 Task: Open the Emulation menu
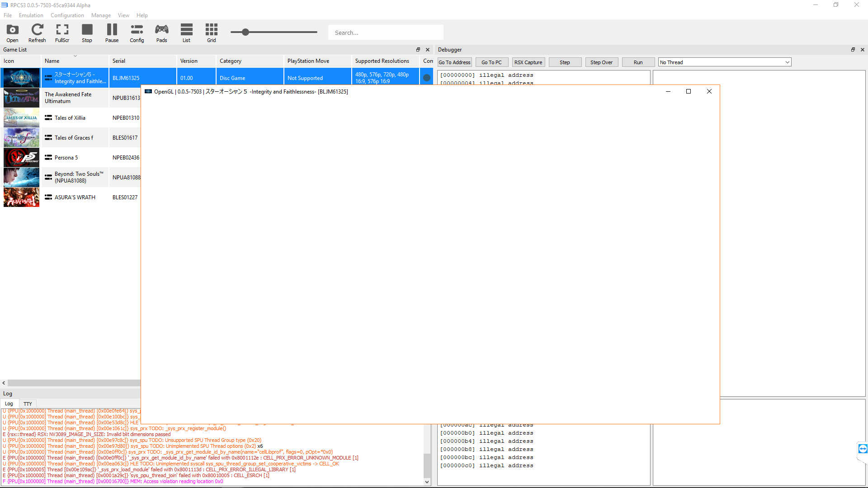31,15
